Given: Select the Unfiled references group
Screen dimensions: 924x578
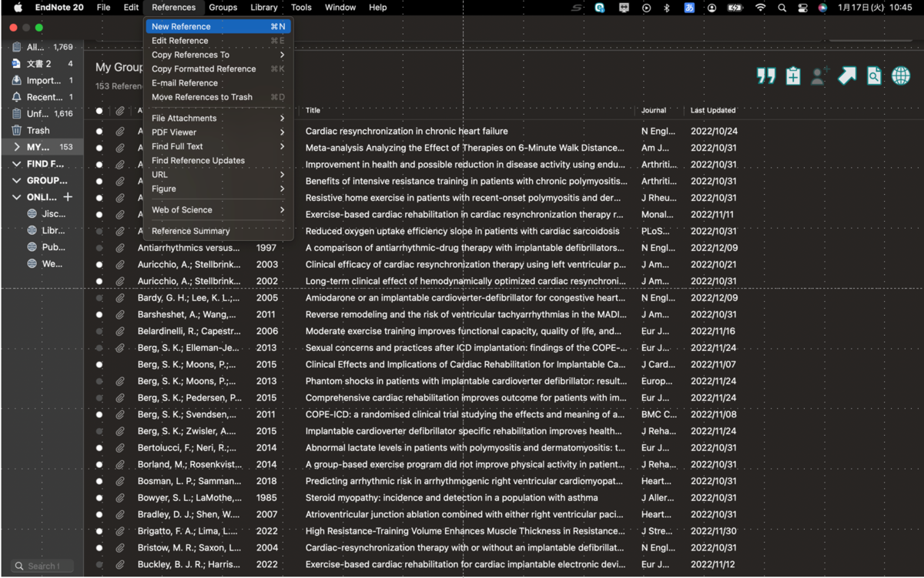Looking at the screenshot, I should click(42, 113).
